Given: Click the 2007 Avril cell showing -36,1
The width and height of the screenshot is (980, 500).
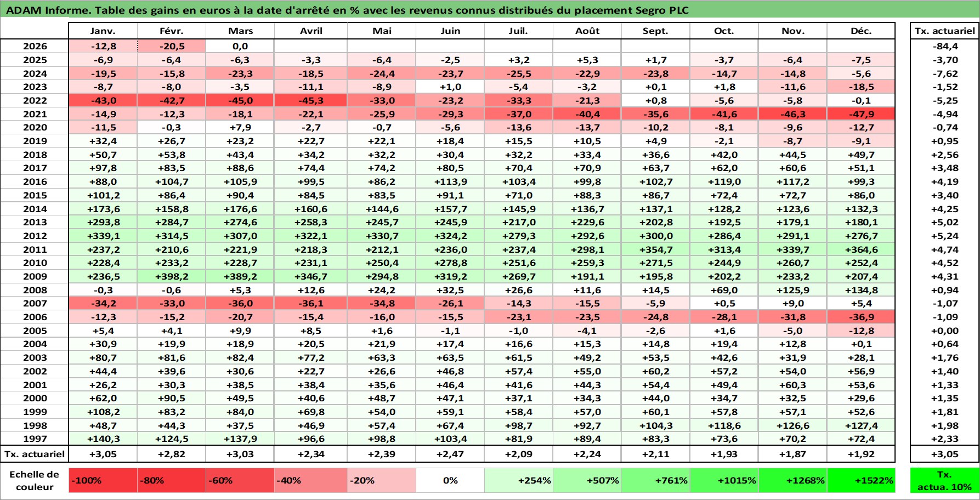Looking at the screenshot, I should point(311,303).
